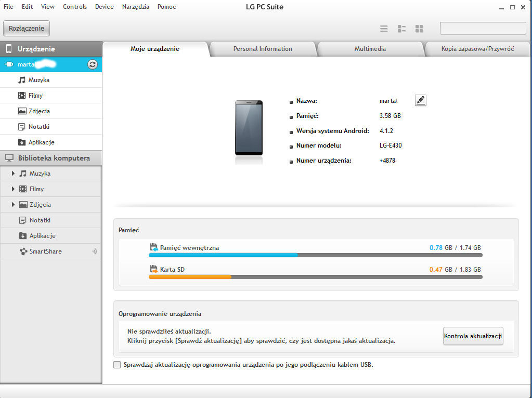Open the Kopia zapasowa/Przywróć tab
The image size is (532, 398).
tap(478, 49)
